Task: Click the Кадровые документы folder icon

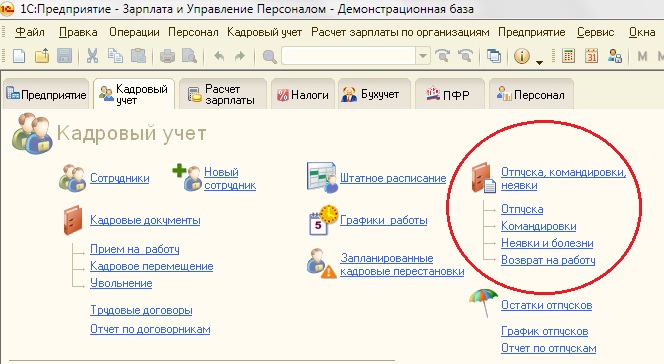Action: pos(73,220)
